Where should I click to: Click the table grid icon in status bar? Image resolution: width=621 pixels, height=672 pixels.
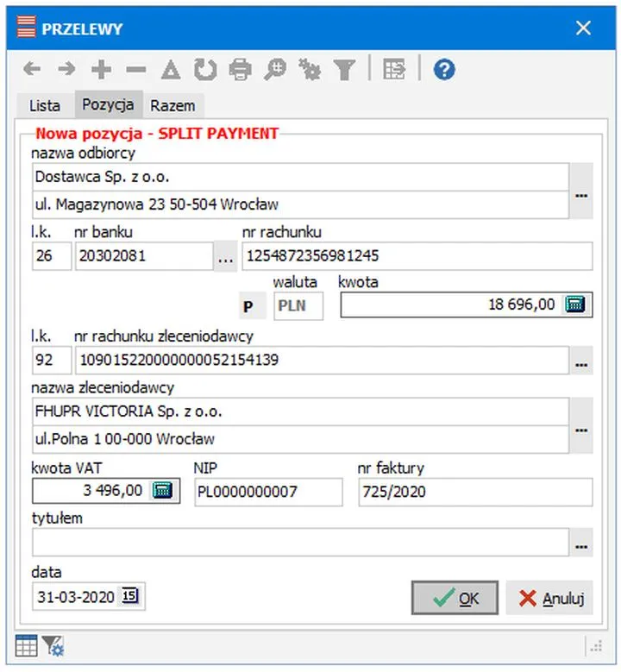coord(27,645)
